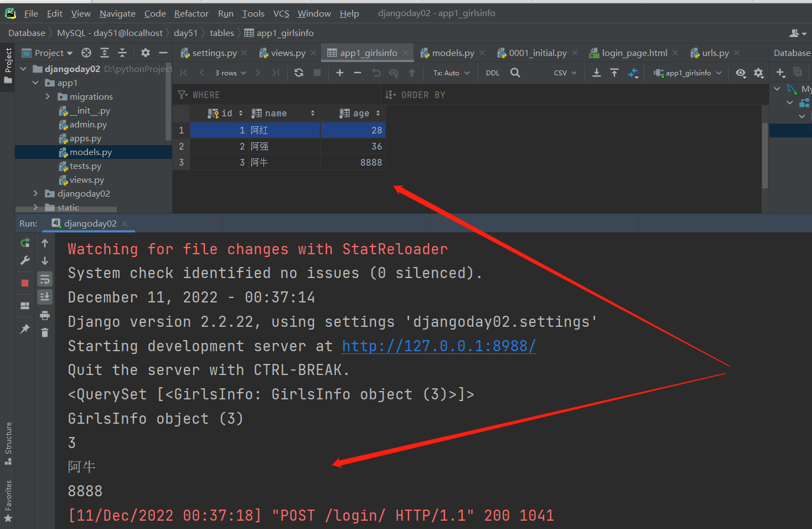The height and width of the screenshot is (529, 812).
Task: Toggle scroll to end of console
Action: coord(45,297)
